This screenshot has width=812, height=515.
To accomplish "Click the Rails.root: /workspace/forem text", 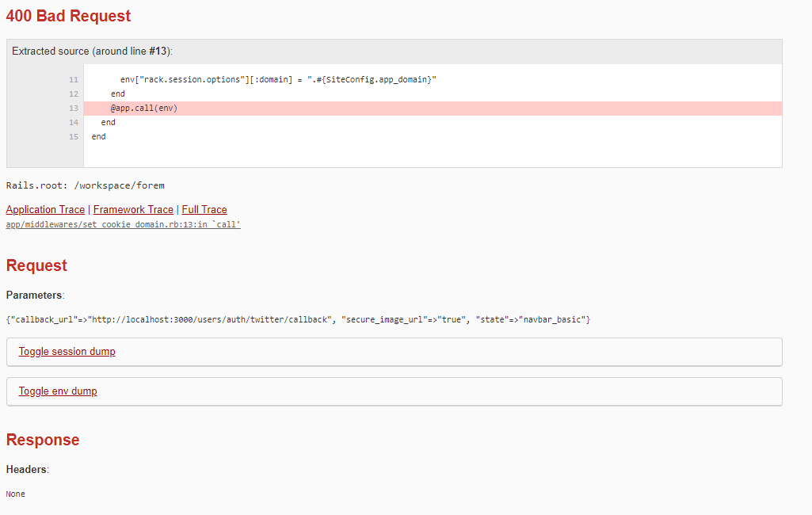I will 86,185.
